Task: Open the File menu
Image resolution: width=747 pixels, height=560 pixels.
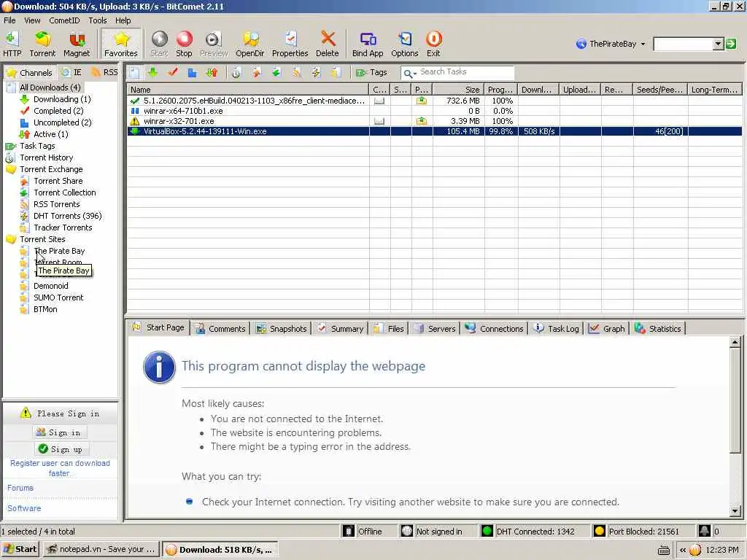Action: [x=9, y=20]
